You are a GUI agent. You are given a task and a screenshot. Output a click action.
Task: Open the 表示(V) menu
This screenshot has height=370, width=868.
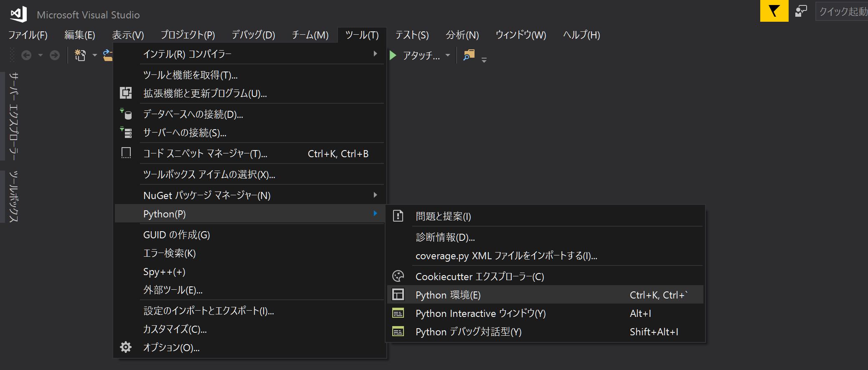pos(128,35)
